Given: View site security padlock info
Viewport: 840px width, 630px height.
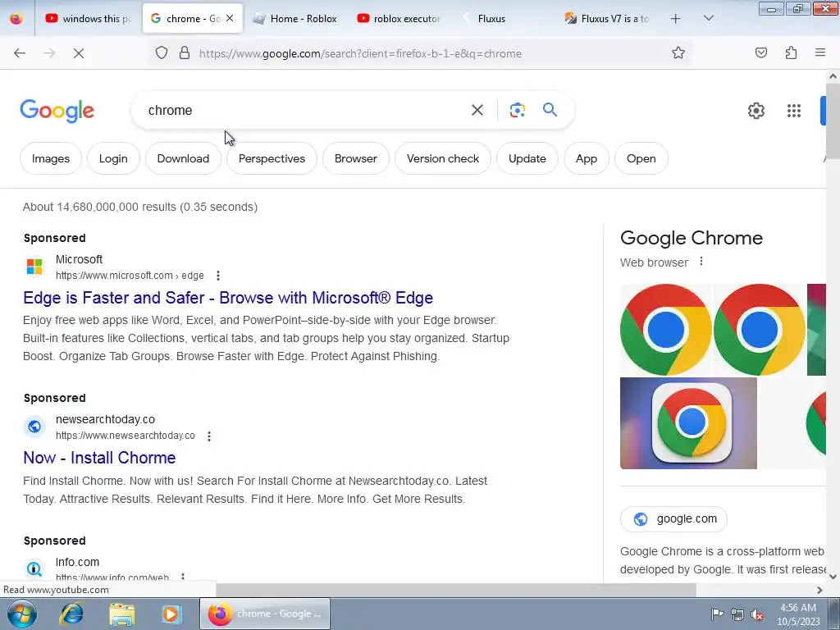Looking at the screenshot, I should 185,53.
